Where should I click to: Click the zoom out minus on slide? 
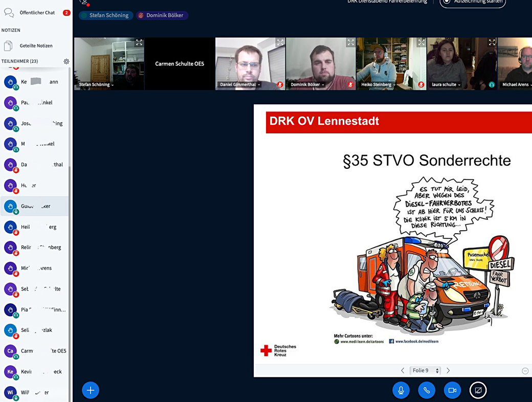pos(525,371)
